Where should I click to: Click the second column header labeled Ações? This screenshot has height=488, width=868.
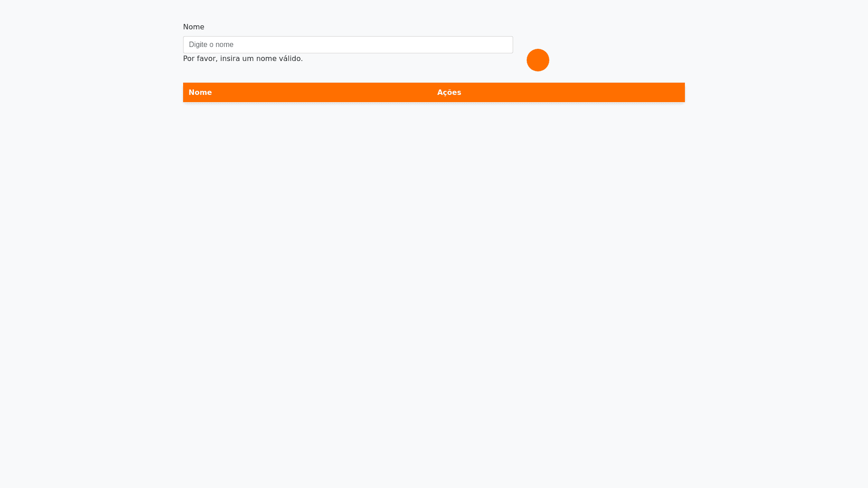[449, 93]
